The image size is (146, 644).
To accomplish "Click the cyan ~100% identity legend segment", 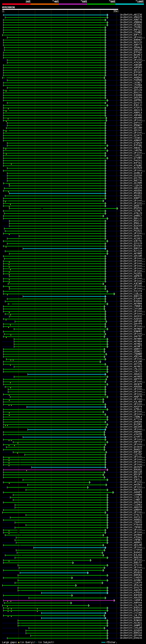I will [130, 4].
